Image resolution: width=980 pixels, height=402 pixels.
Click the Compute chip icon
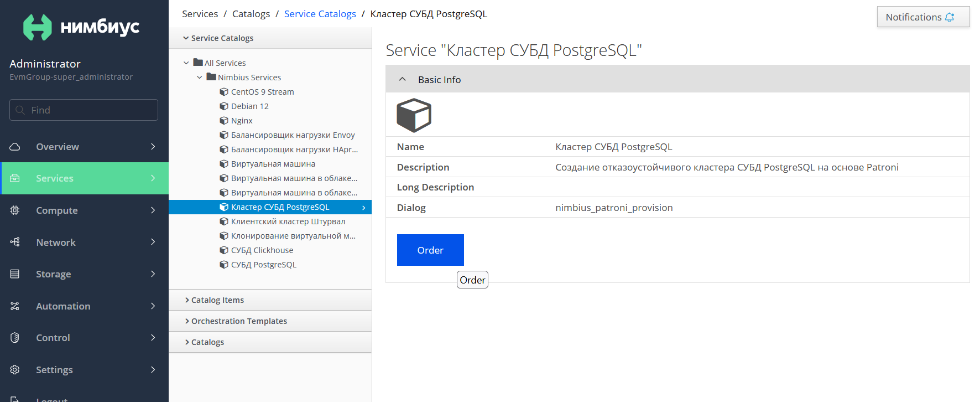point(15,210)
